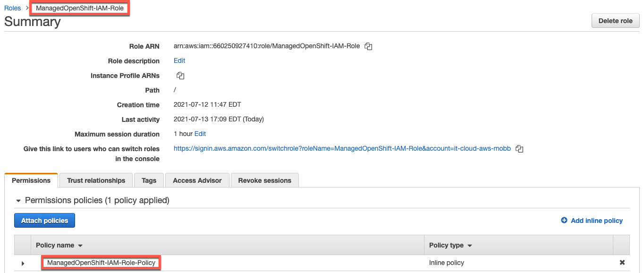Remove the ManagedOpenShift-IAM-Role-Policy with X icon
This screenshot has height=273, width=644.
click(x=622, y=263)
